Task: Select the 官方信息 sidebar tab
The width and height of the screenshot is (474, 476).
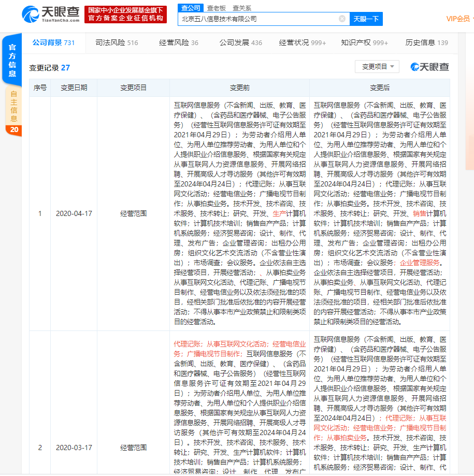Action: [12, 60]
